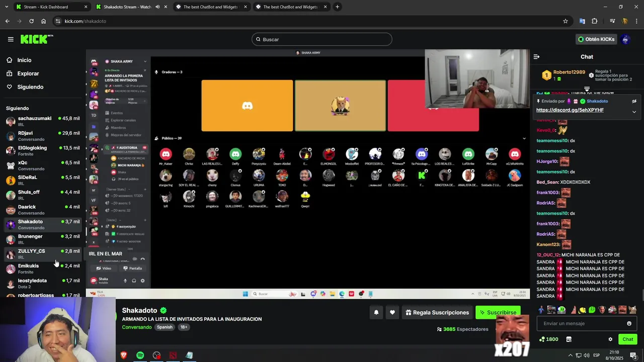Collapse the chat panel with arrow icon
Screen dimensions: 644x362
tap(536, 57)
